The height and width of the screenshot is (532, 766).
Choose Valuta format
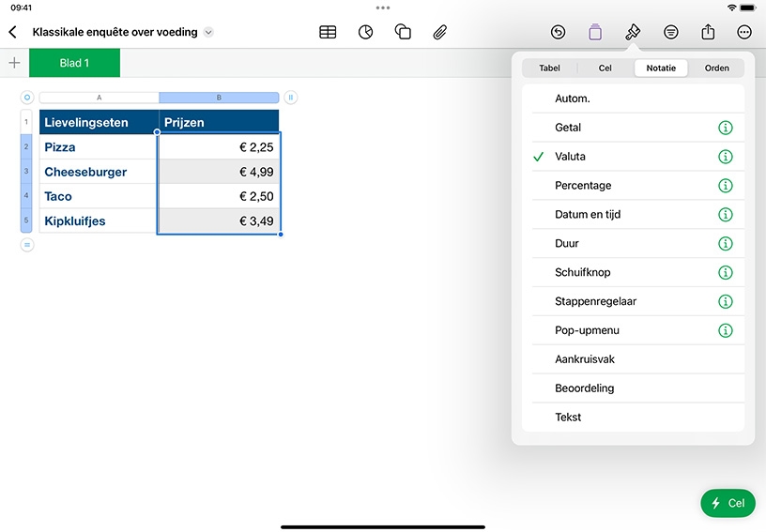633,157
